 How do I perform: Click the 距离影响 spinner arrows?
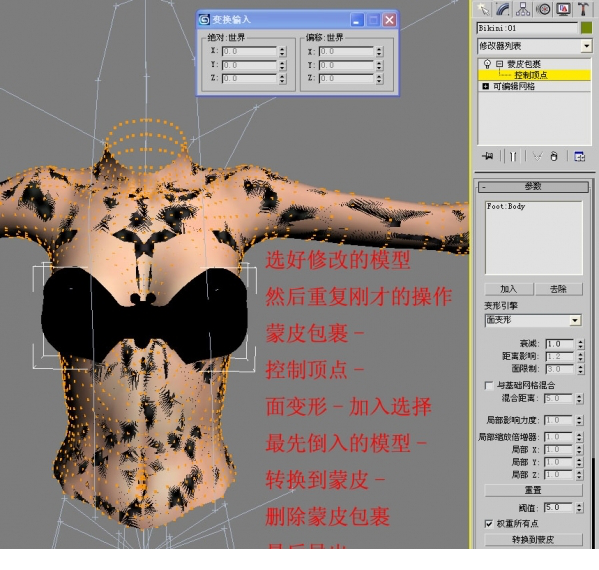(x=581, y=356)
